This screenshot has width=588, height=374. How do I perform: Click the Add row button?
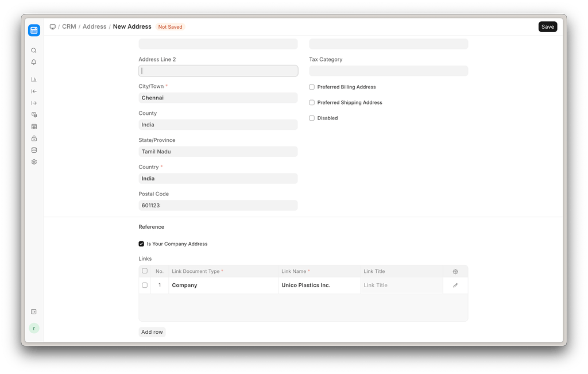[152, 332]
